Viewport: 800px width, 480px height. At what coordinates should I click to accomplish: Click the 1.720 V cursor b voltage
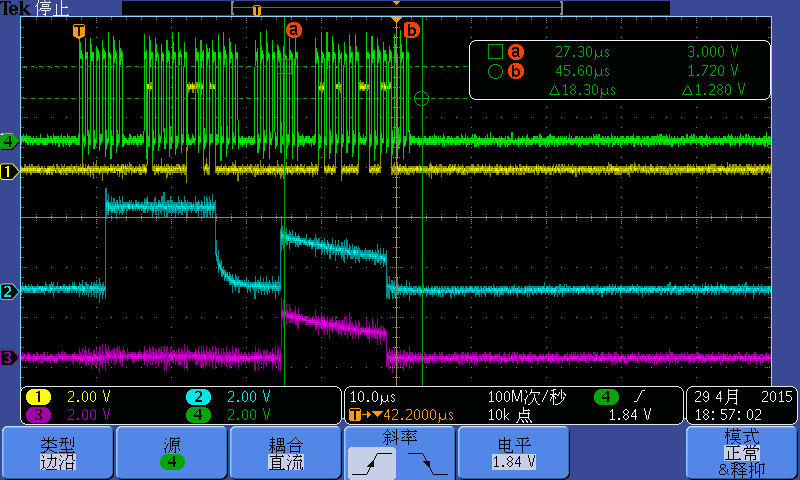pos(713,71)
